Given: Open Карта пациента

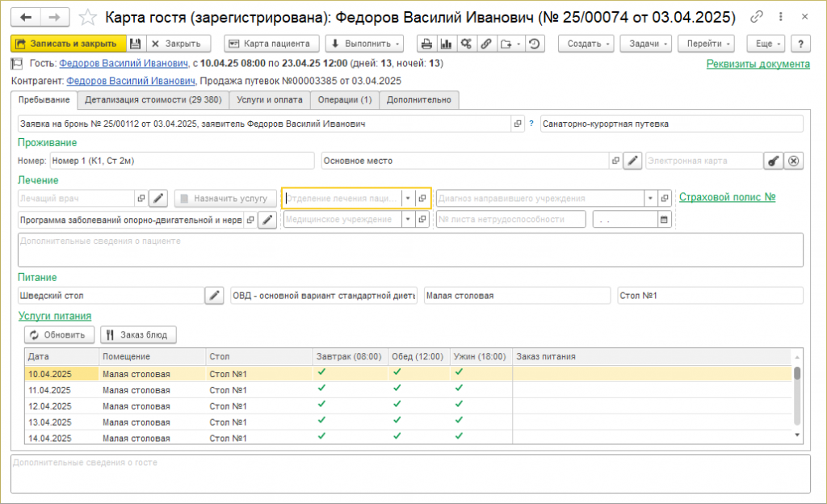Looking at the screenshot, I should [x=271, y=44].
